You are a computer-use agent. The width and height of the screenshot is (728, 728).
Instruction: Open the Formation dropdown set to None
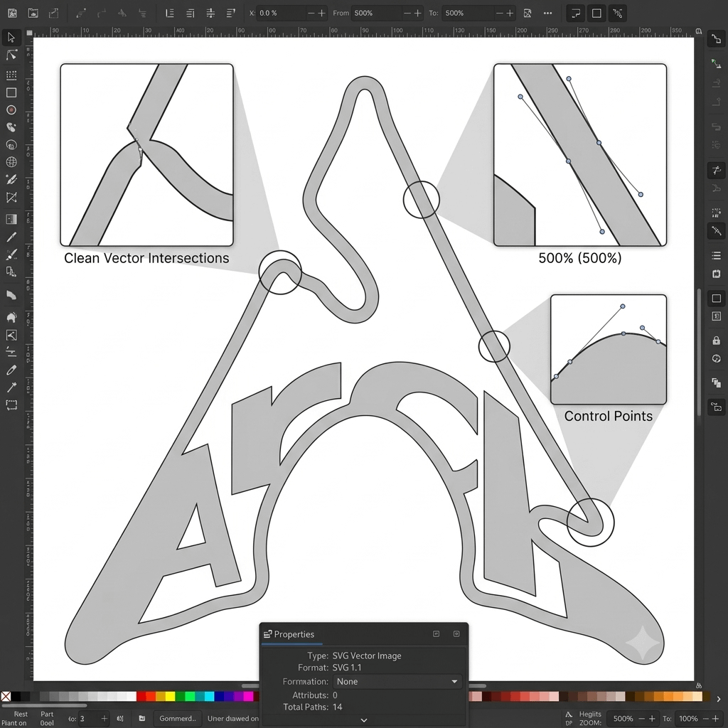[x=397, y=681]
